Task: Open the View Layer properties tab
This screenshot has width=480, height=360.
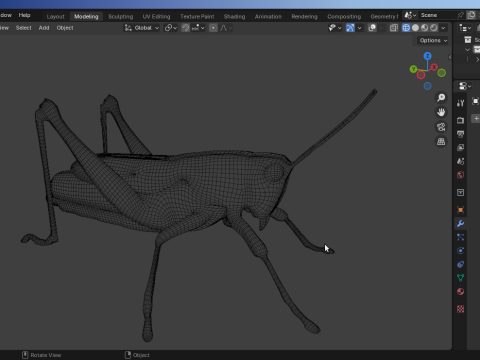Action: pyautogui.click(x=461, y=147)
